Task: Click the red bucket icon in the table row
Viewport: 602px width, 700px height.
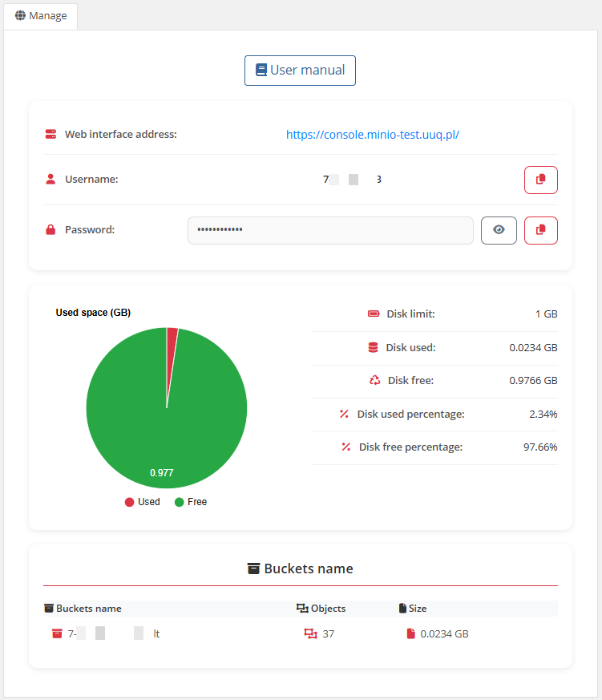Action: click(x=57, y=633)
